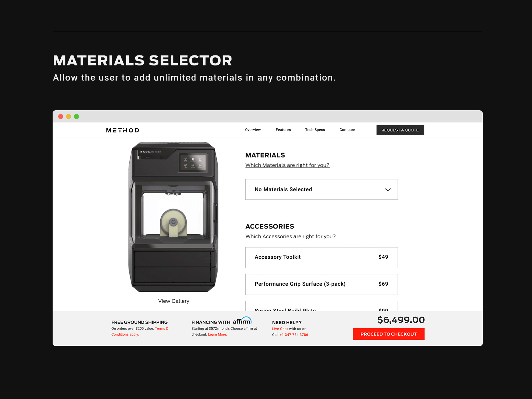Click Request a Quote button
532x399 pixels.
[x=400, y=130]
